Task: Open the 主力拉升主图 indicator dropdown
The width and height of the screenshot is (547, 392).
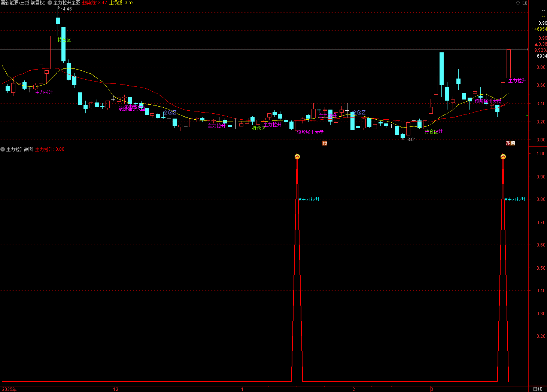Action: tap(50, 3)
